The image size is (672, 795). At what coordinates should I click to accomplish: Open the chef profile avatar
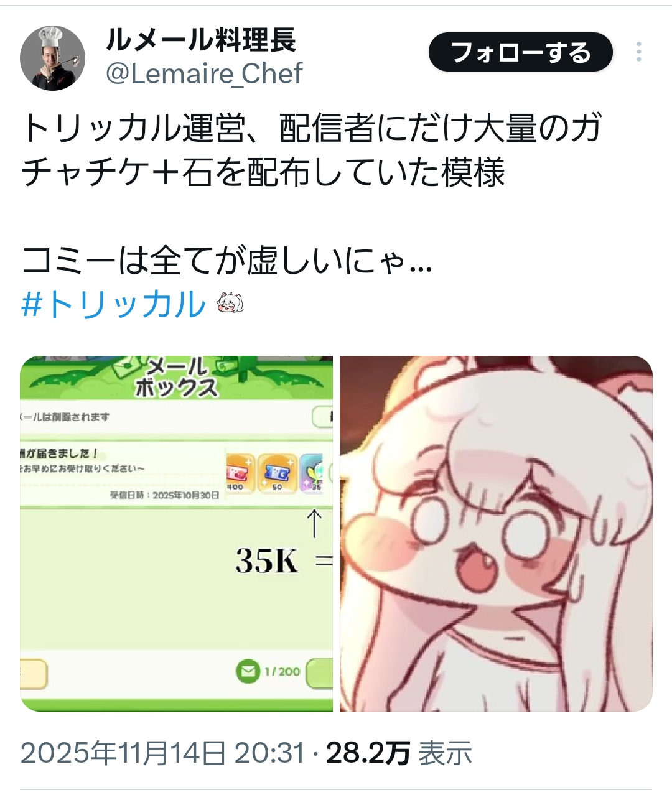click(52, 58)
